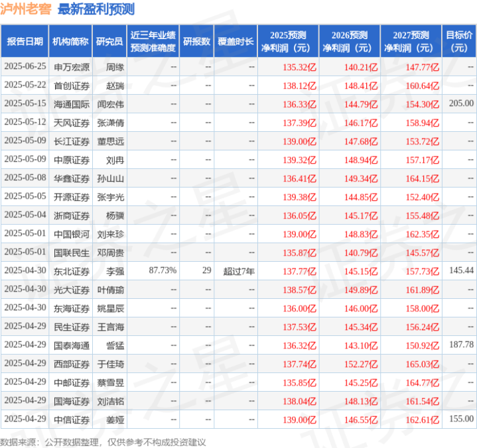Click institution 首创证券

[x=72, y=85]
